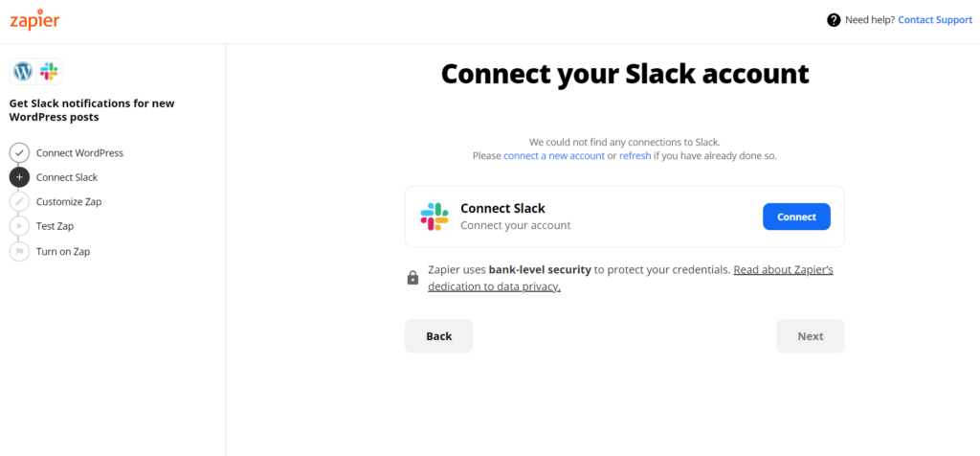Image resolution: width=980 pixels, height=456 pixels.
Task: Click the Slack logo in Connect Slack card
Action: [434, 217]
